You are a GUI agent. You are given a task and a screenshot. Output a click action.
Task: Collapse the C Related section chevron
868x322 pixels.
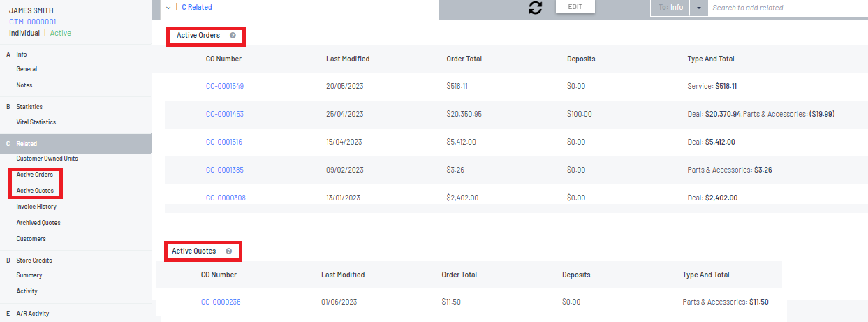(168, 7)
